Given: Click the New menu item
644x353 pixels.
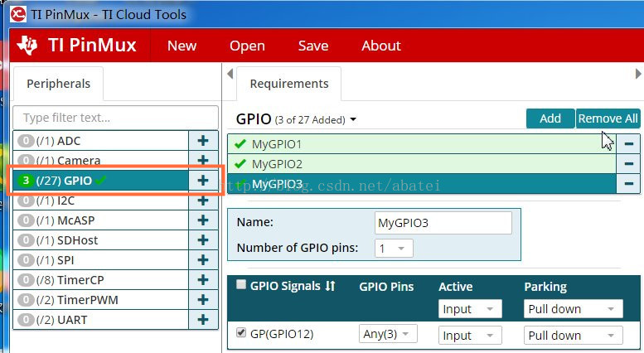Looking at the screenshot, I should click(x=182, y=46).
